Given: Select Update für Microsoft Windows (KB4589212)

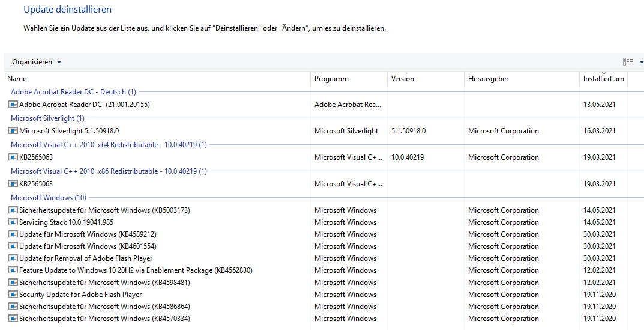Looking at the screenshot, I should (88, 234).
